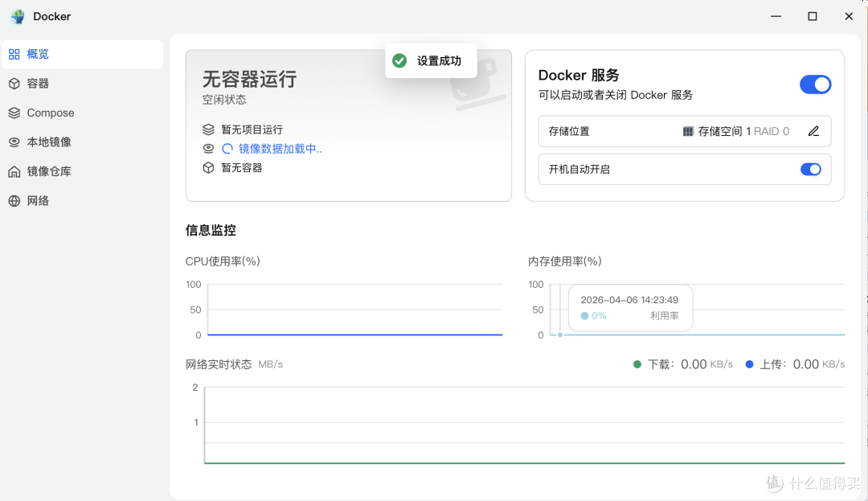The width and height of the screenshot is (868, 501).
Task: Click the 存储空间 1 RAID 0 value
Action: (743, 131)
